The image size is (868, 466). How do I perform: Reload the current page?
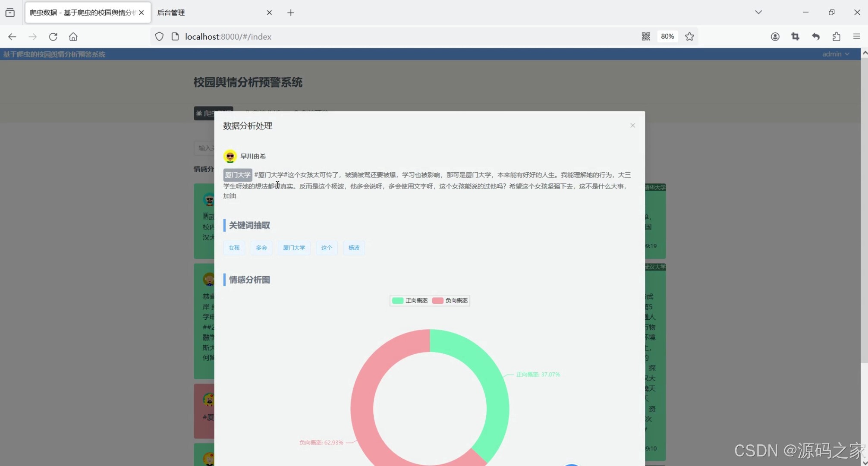click(x=53, y=37)
